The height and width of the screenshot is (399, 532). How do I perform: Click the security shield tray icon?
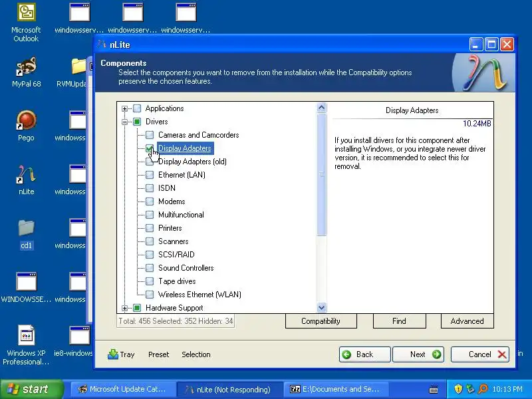458,389
